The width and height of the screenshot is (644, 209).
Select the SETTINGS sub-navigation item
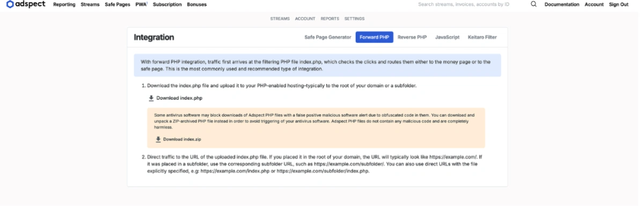355,19
